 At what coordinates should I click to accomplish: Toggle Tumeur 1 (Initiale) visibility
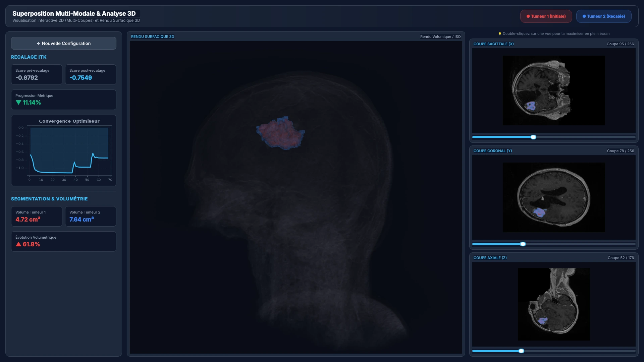pos(546,16)
